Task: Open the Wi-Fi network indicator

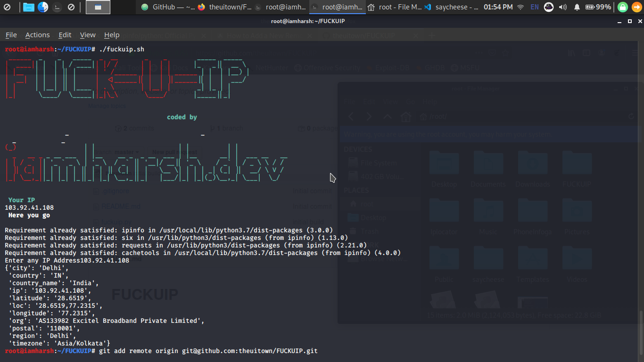Action: pyautogui.click(x=520, y=7)
